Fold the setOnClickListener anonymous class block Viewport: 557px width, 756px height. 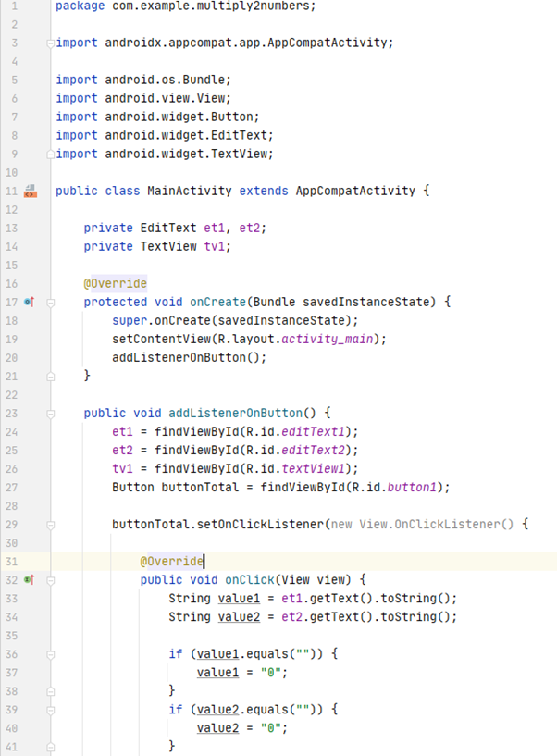[x=50, y=525]
